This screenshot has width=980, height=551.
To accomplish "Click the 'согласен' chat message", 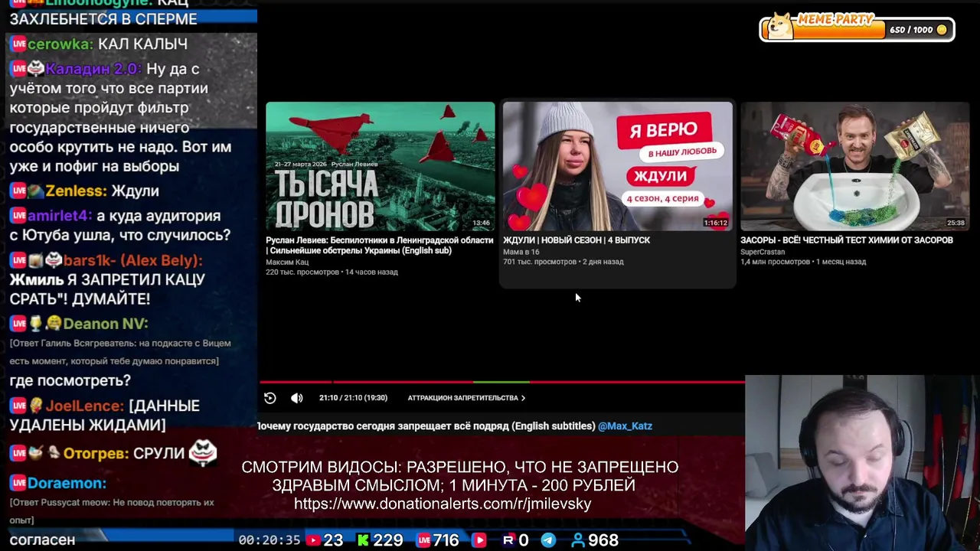I will click(42, 540).
